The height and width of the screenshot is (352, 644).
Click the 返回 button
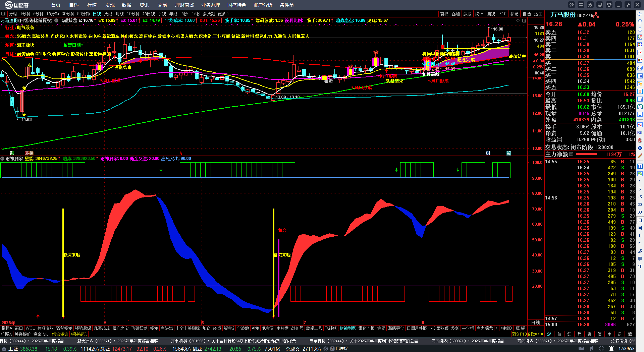point(538,14)
